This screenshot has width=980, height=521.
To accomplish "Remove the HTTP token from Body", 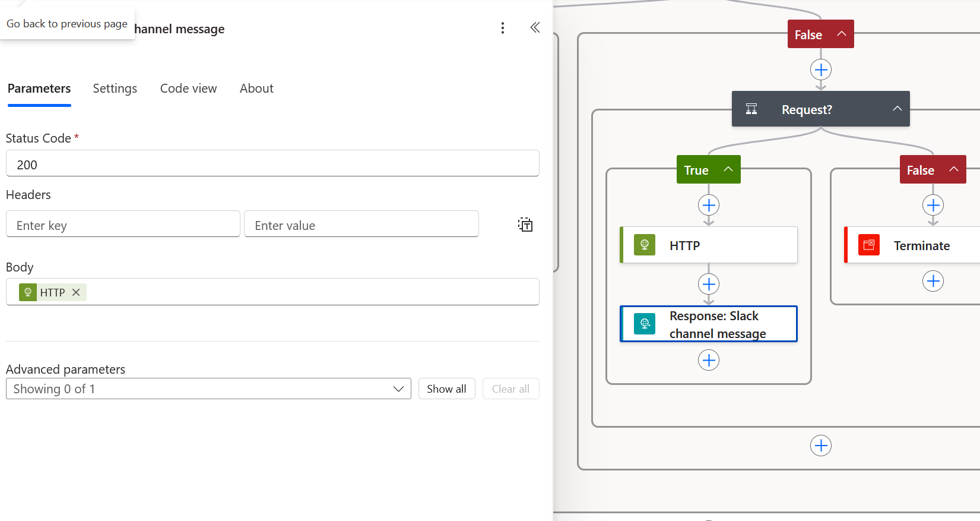I will (x=76, y=292).
